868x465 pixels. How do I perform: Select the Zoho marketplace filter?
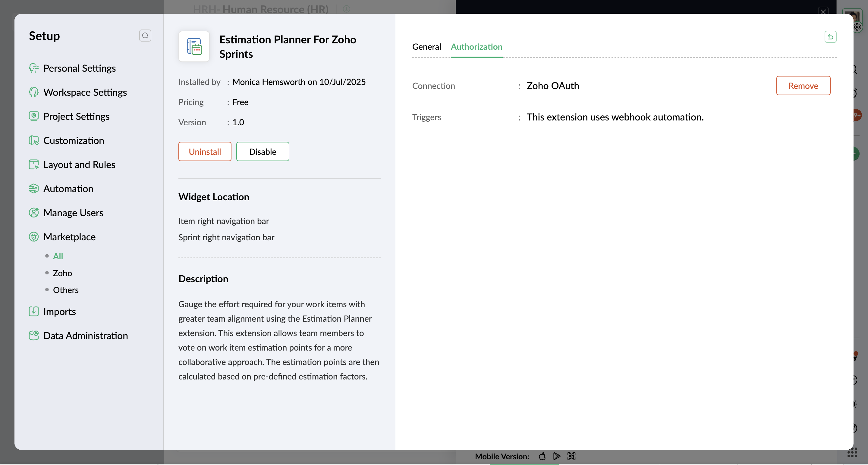tap(62, 273)
